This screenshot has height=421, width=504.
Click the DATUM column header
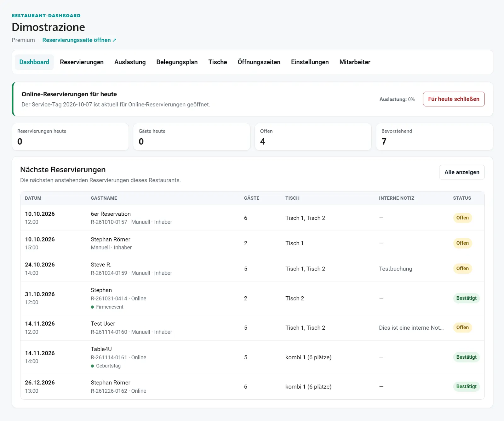pyautogui.click(x=33, y=198)
